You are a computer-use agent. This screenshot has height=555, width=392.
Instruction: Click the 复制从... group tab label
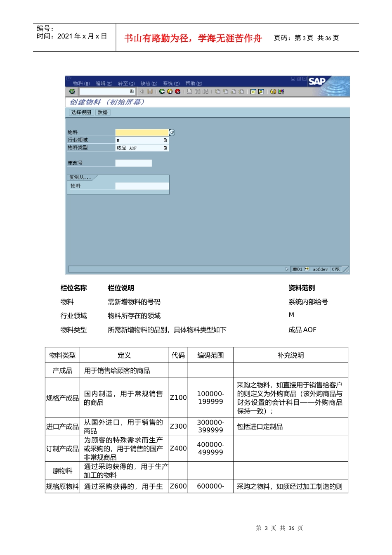coord(81,178)
